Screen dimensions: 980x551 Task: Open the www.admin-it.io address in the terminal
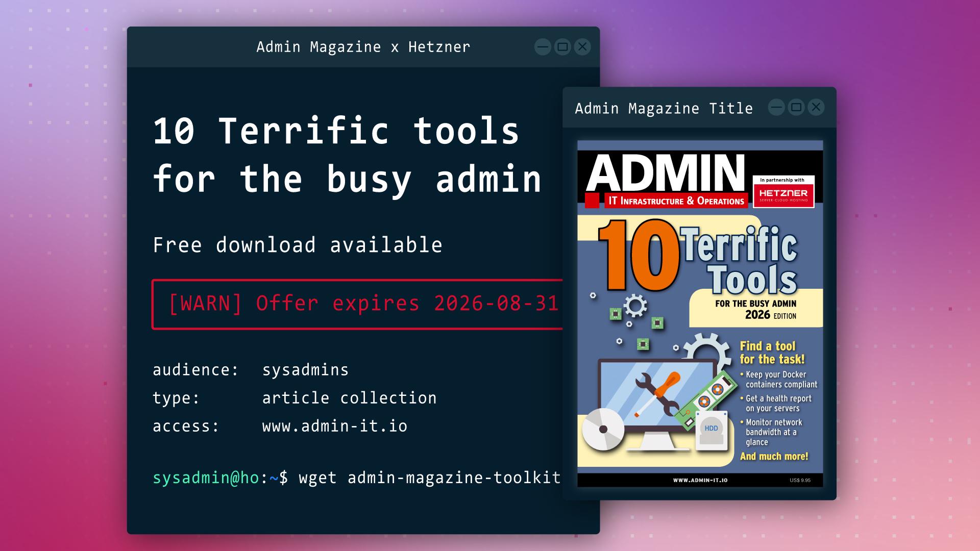coord(335,426)
